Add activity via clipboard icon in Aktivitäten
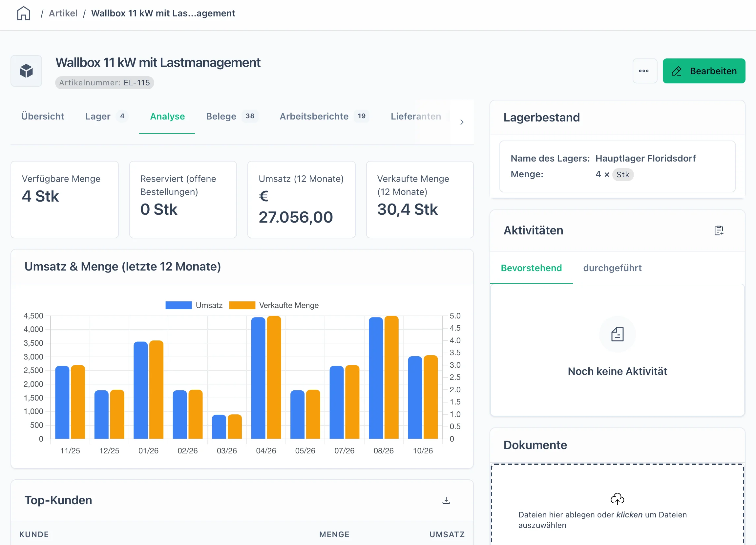 pos(719,230)
